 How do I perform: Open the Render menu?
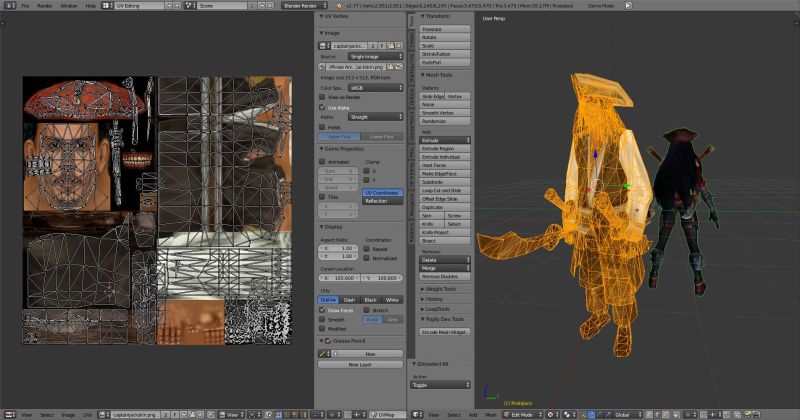tap(45, 6)
